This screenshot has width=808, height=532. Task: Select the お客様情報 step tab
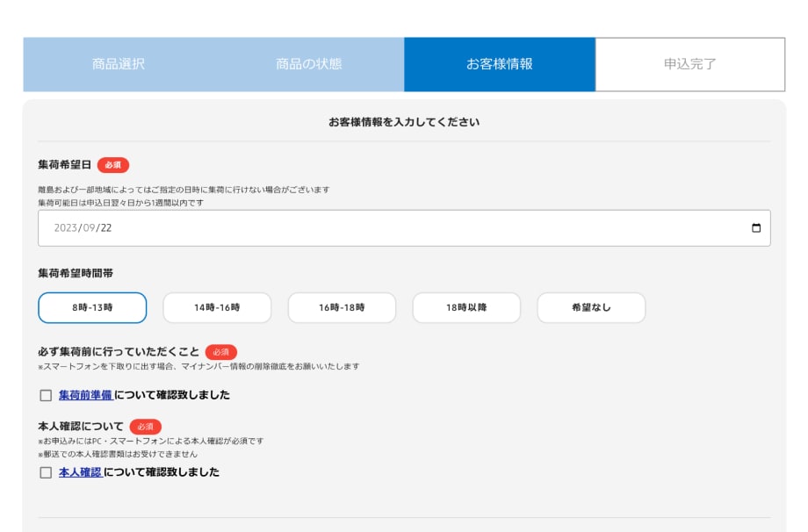pyautogui.click(x=499, y=64)
